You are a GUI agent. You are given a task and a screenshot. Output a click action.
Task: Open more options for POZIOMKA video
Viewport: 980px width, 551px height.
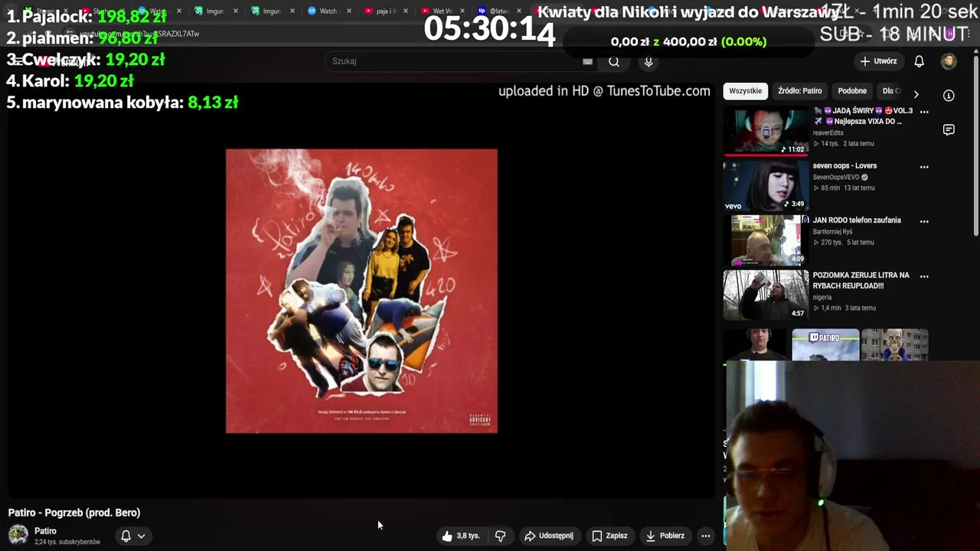pos(924,276)
